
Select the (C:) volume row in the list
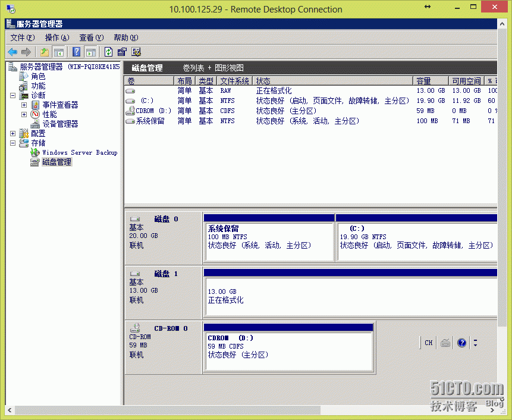click(311, 101)
